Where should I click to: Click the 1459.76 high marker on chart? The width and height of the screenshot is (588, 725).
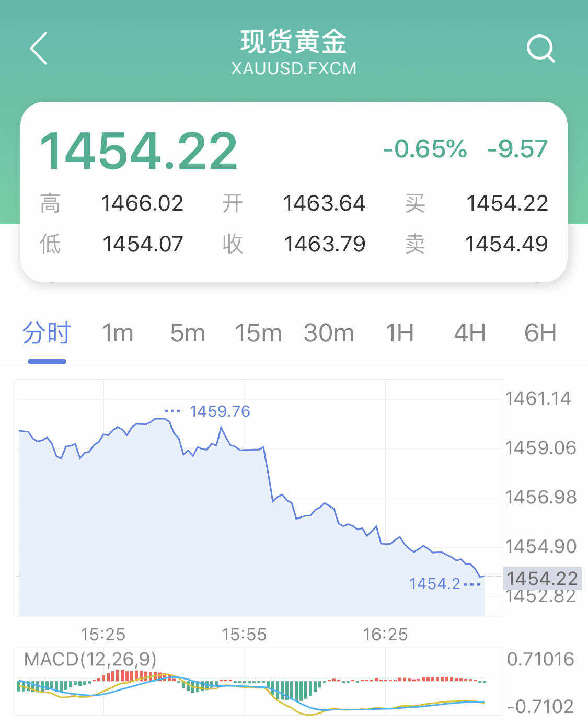coord(220,411)
